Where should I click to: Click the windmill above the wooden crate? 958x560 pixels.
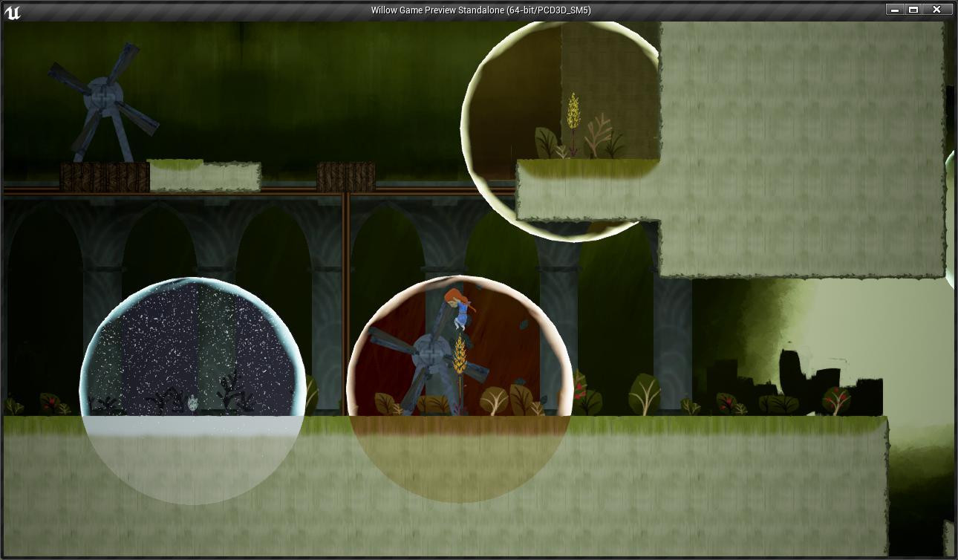(105, 102)
